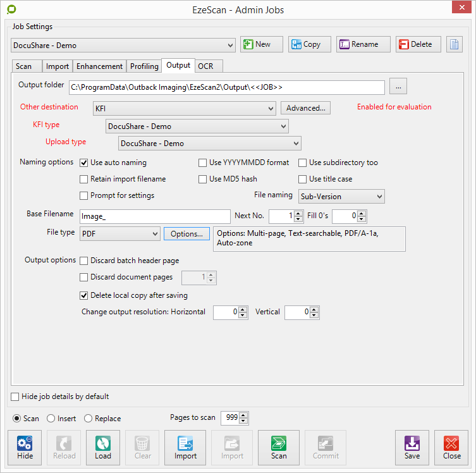Click in the Base Filename field
The width and height of the screenshot is (476, 473).
[154, 216]
